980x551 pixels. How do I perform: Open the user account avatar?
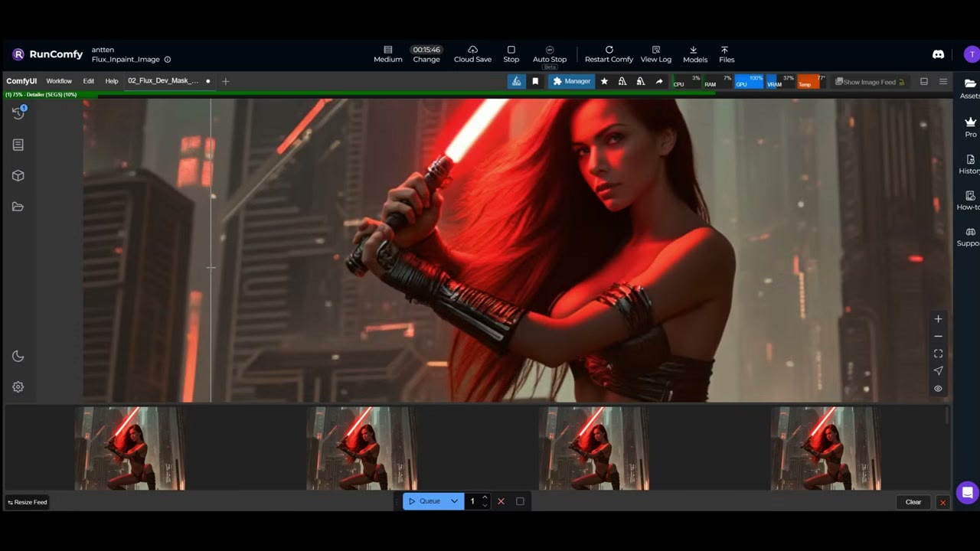point(971,54)
